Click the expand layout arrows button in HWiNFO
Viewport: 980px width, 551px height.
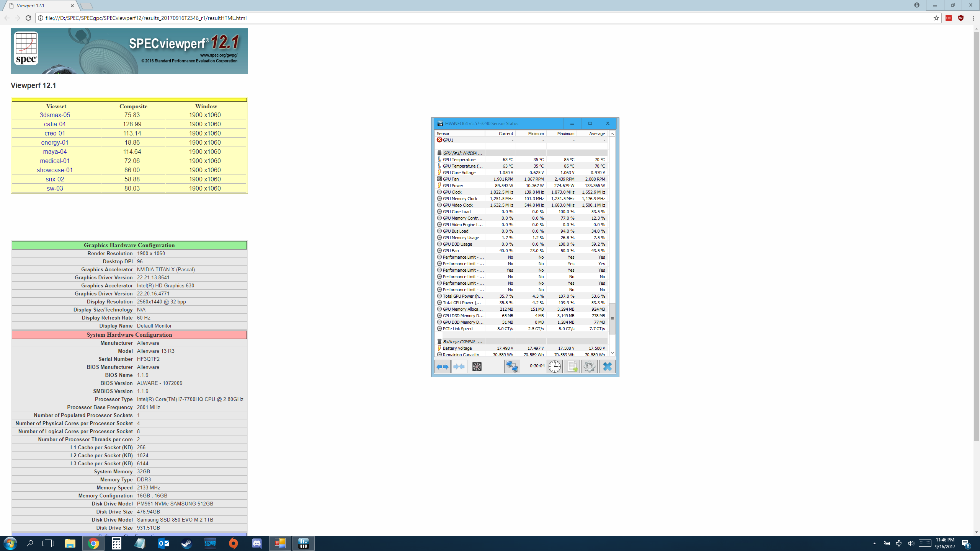click(x=442, y=367)
